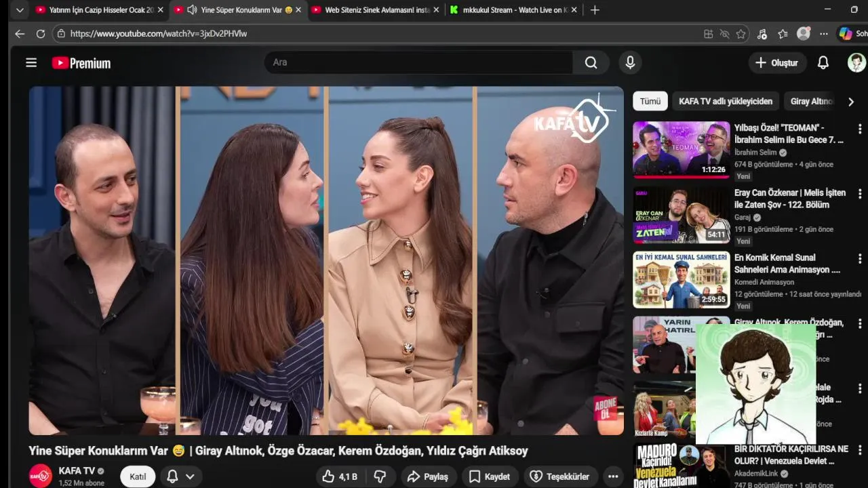Open the browser favorites list icon
The width and height of the screenshot is (868, 488).
tap(783, 34)
